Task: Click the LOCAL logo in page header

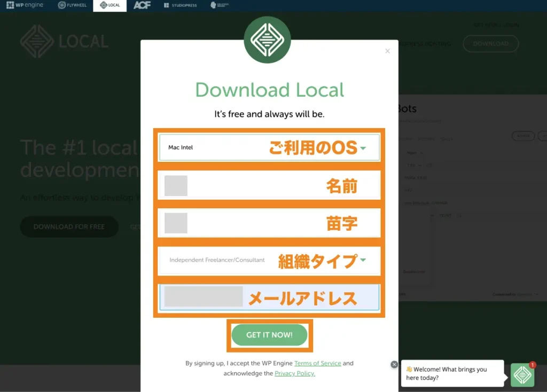Action: (64, 41)
